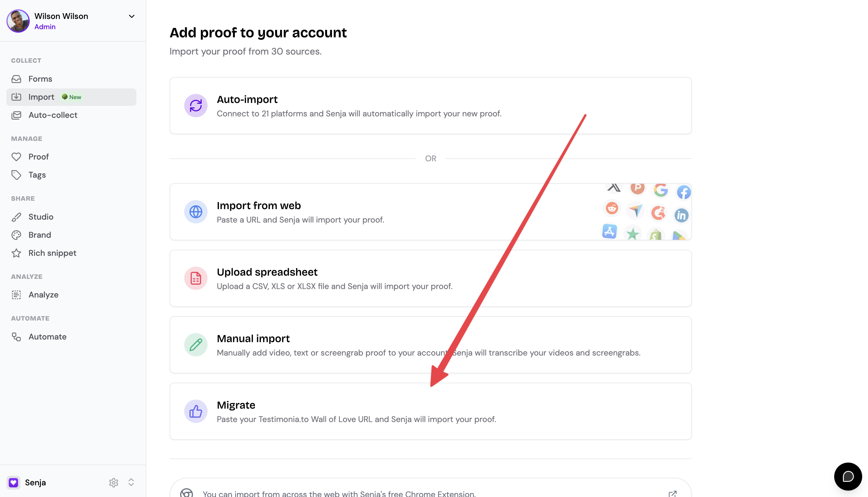This screenshot has width=868, height=497.
Task: Click the Import from web globe icon
Action: pos(196,212)
